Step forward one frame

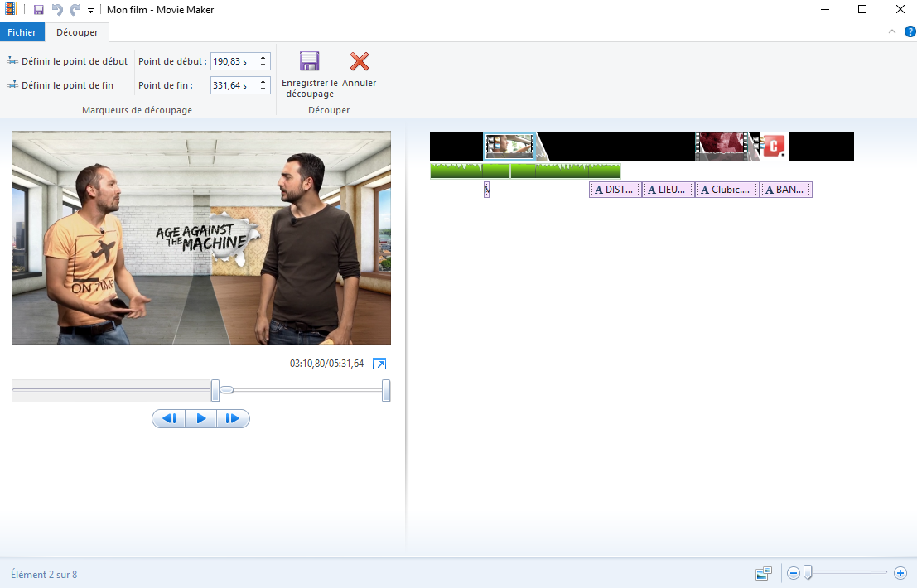point(233,418)
